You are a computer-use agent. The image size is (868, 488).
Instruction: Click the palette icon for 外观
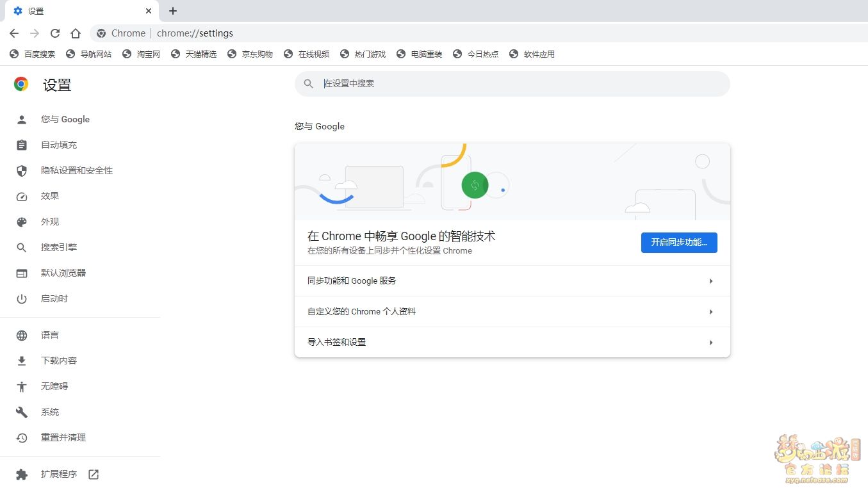(x=22, y=222)
